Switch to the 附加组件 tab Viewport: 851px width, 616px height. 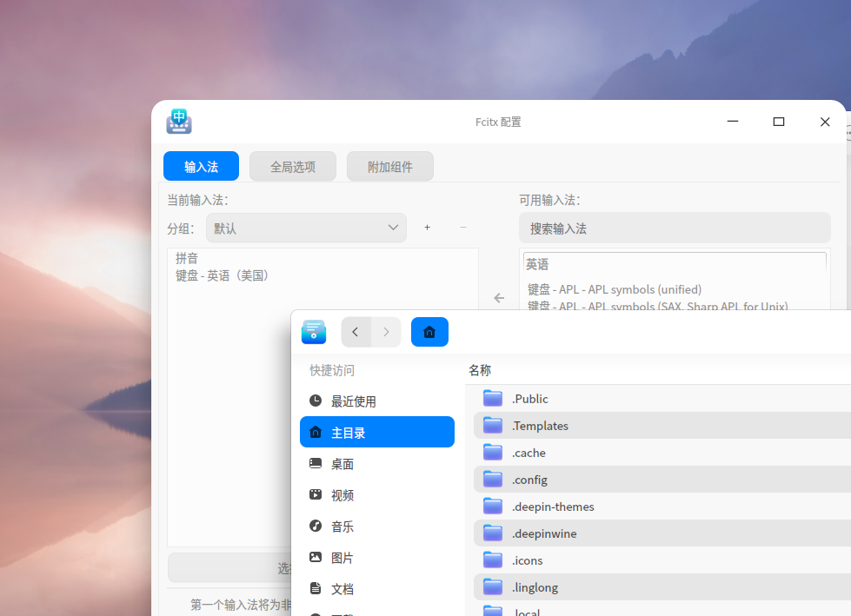390,166
